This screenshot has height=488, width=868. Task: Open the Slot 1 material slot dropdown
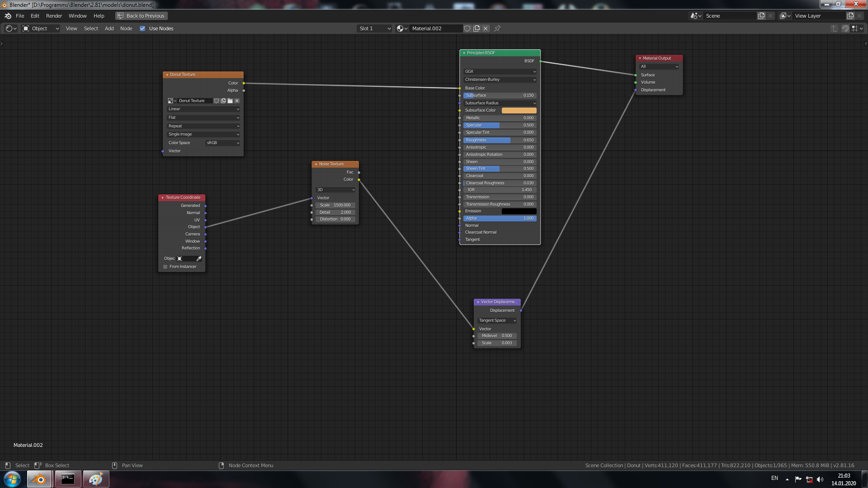point(375,28)
